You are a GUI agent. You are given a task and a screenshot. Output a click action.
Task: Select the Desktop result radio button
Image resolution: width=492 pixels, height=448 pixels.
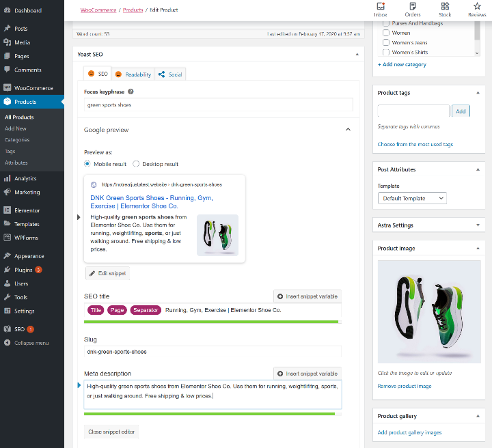(x=136, y=164)
